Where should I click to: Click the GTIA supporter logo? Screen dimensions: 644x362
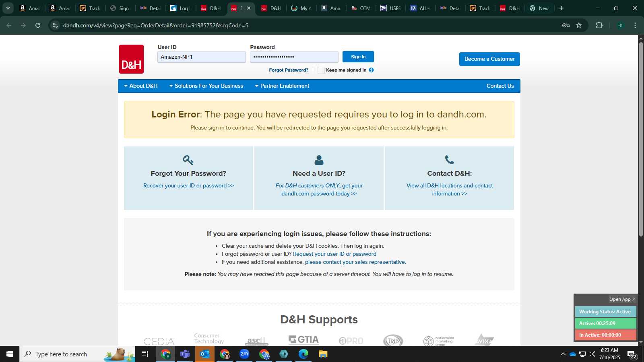pos(303,340)
